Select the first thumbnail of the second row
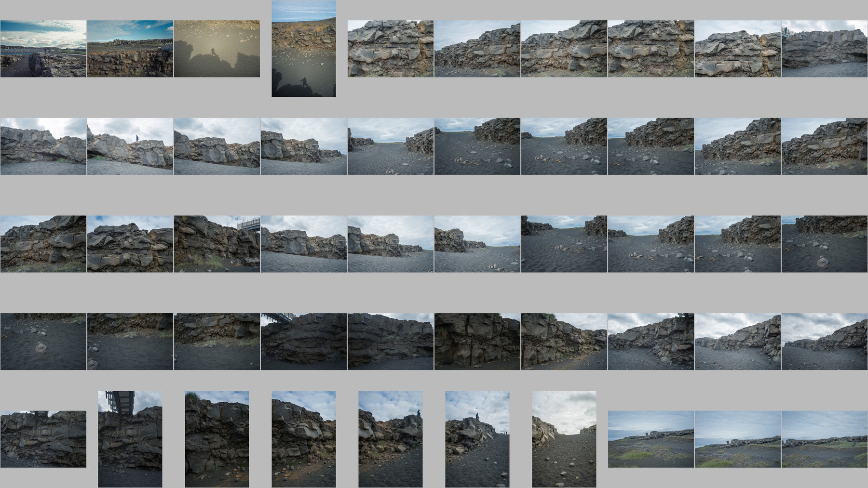The height and width of the screenshot is (488, 868). pyautogui.click(x=43, y=146)
